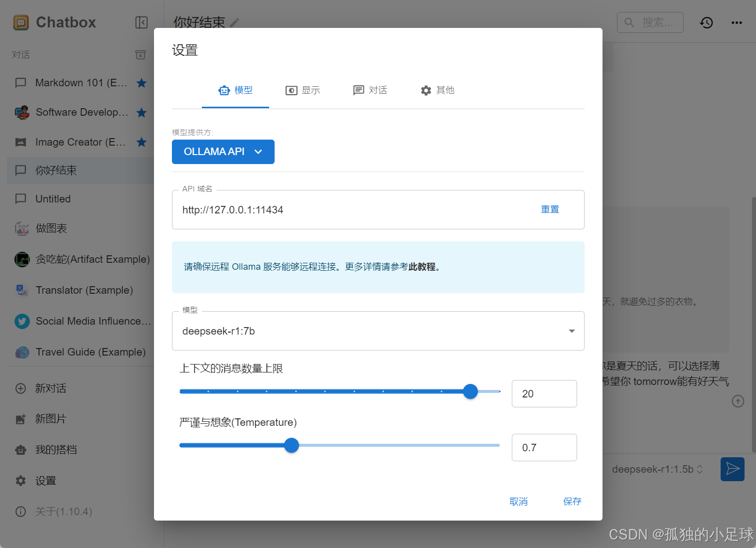Open the 做图表 conversation
This screenshot has width=756, height=548.
80,228
